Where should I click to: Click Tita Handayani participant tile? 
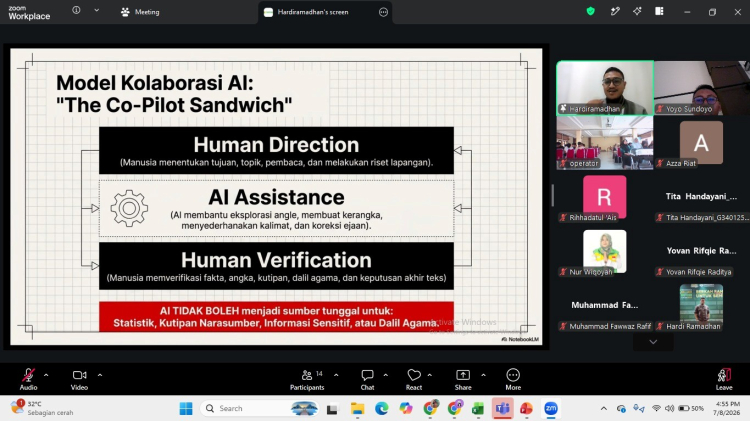pyautogui.click(x=701, y=197)
